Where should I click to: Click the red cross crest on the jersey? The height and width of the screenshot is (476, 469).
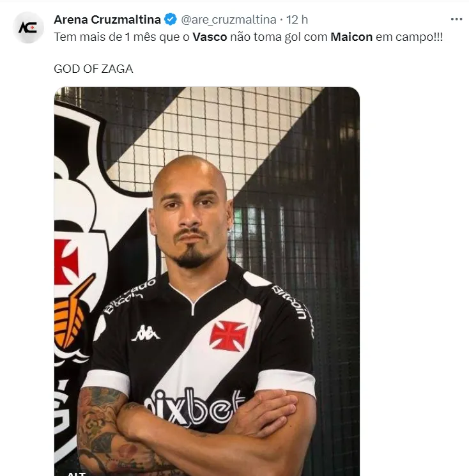click(229, 335)
